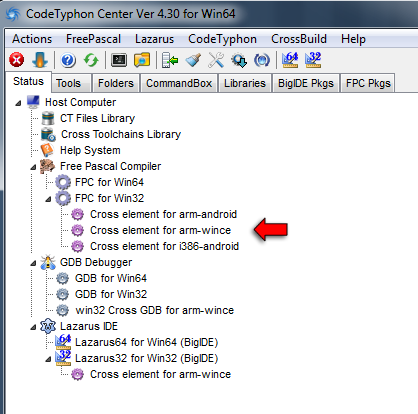Click the Host Computer monitor icon
This screenshot has width=418, height=414.
(x=33, y=102)
